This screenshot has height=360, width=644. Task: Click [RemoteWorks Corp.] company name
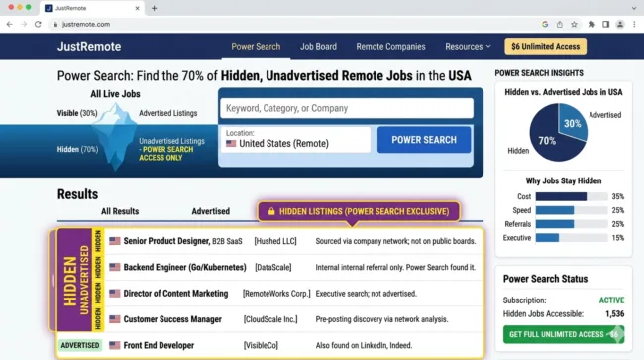point(276,294)
